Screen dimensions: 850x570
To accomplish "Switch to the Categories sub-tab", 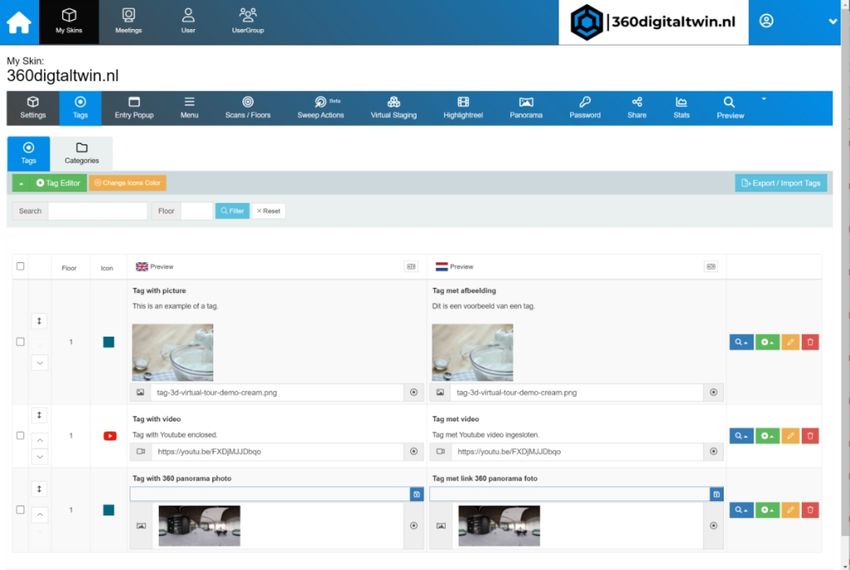I will click(x=81, y=153).
